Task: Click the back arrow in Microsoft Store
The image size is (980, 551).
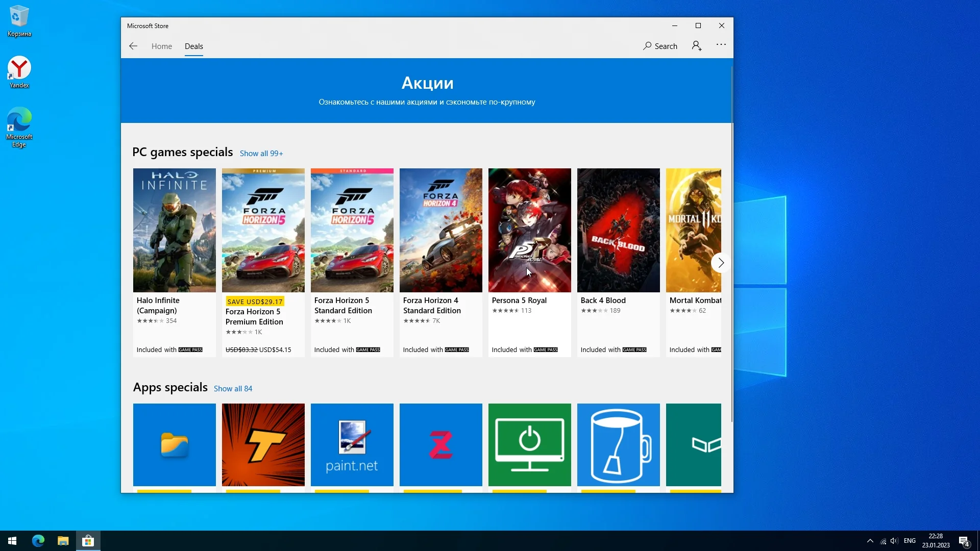Action: click(x=133, y=46)
